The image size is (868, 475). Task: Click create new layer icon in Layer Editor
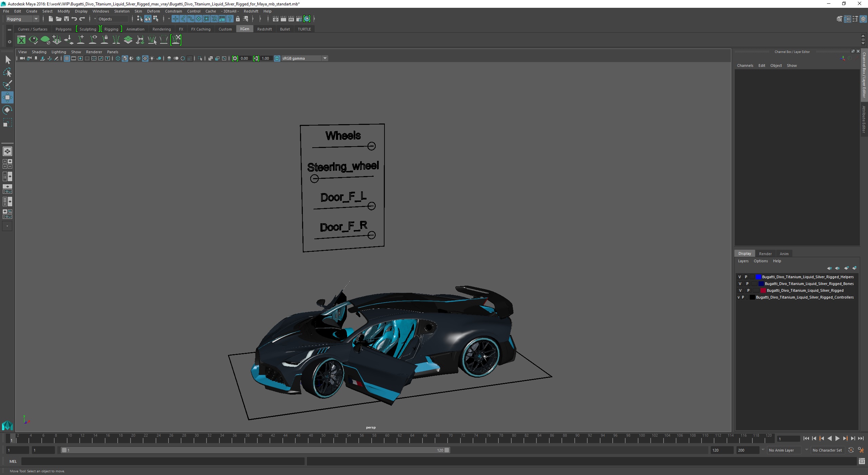(846, 268)
